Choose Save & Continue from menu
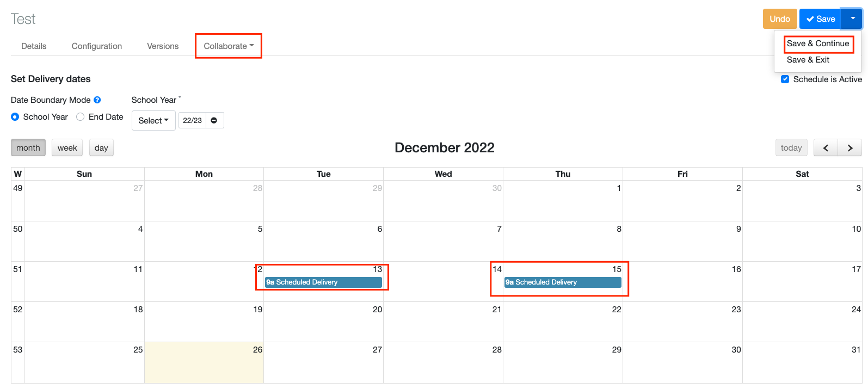The height and width of the screenshot is (389, 868). coord(817,44)
